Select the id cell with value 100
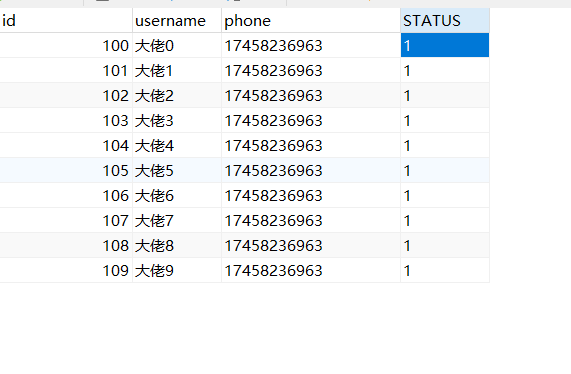 (66, 46)
